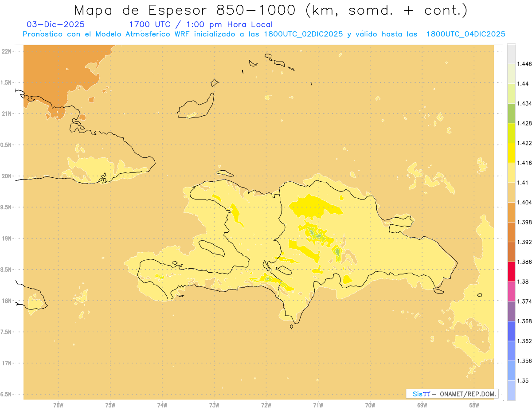Click legend value 1.374
This screenshot has width=532, height=411.
pos(524,301)
